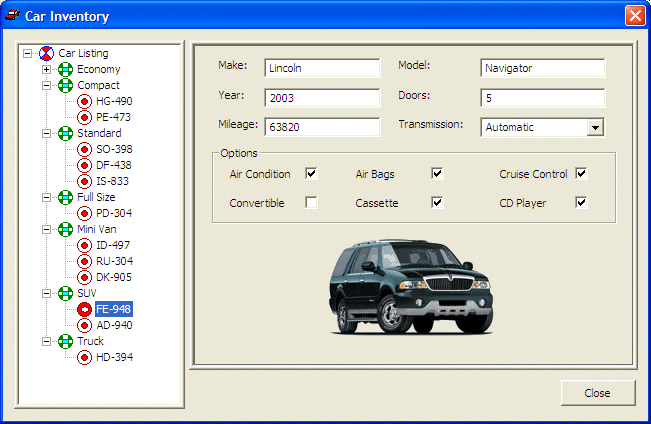Click the green Truck category icon
This screenshot has width=651, height=424.
click(x=65, y=341)
